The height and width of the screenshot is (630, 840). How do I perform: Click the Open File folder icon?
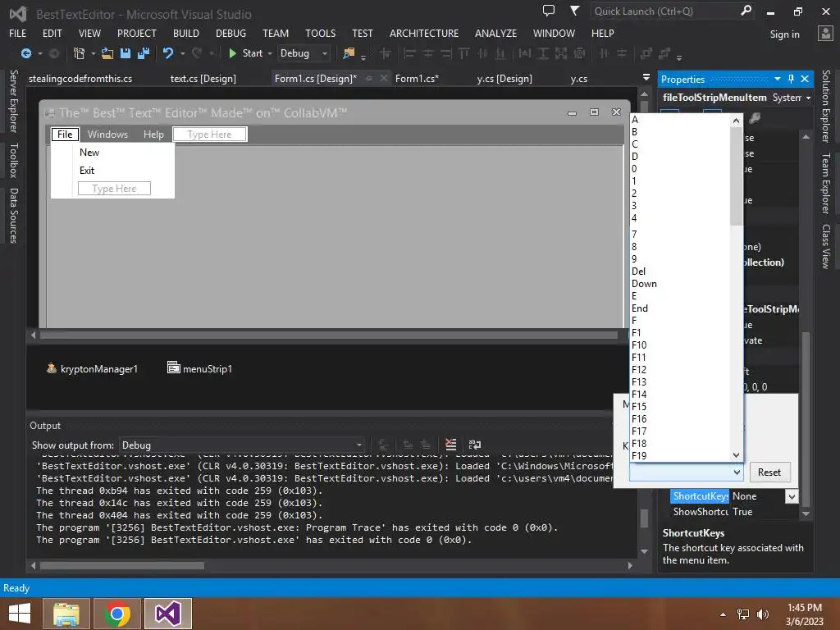pos(107,53)
